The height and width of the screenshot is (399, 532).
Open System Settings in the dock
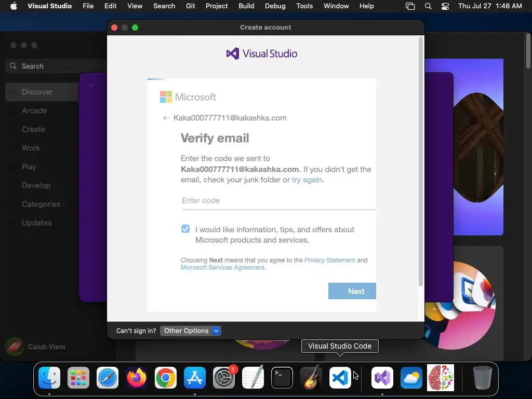click(x=224, y=378)
